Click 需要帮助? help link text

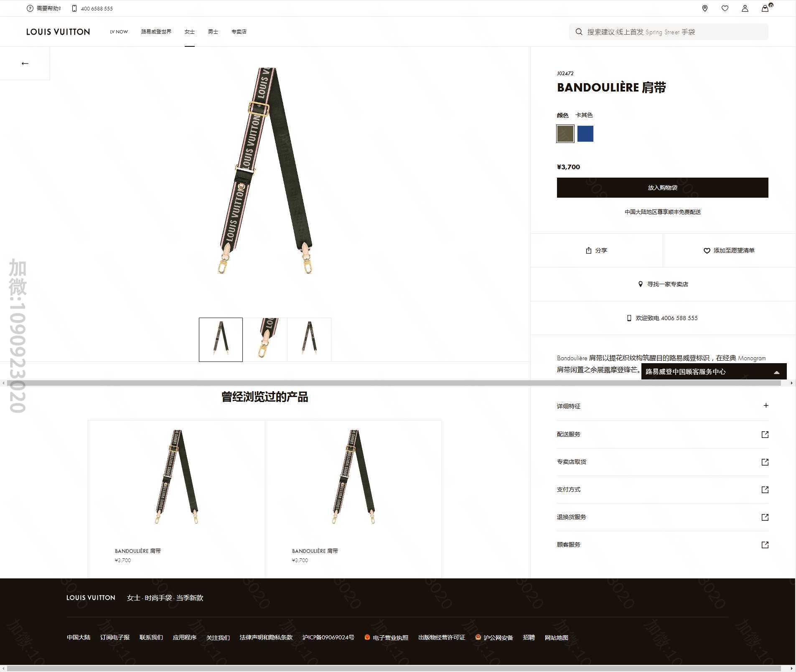tap(49, 8)
